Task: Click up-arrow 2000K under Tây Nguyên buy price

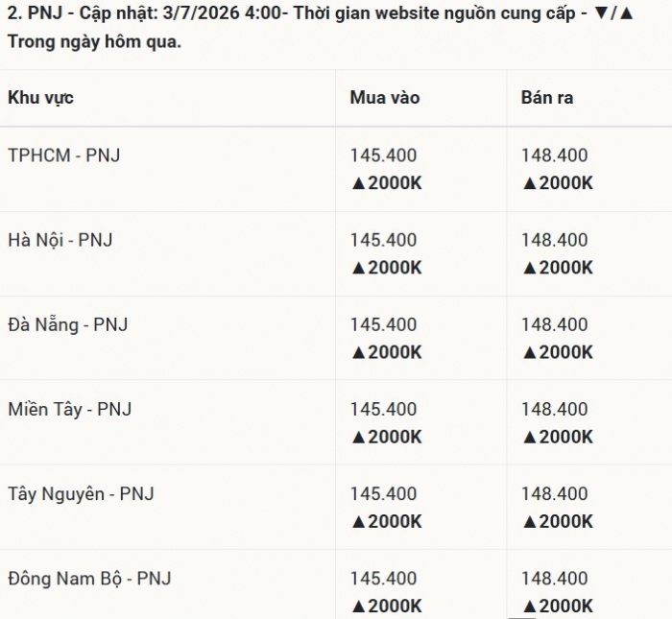Action: coord(386,522)
